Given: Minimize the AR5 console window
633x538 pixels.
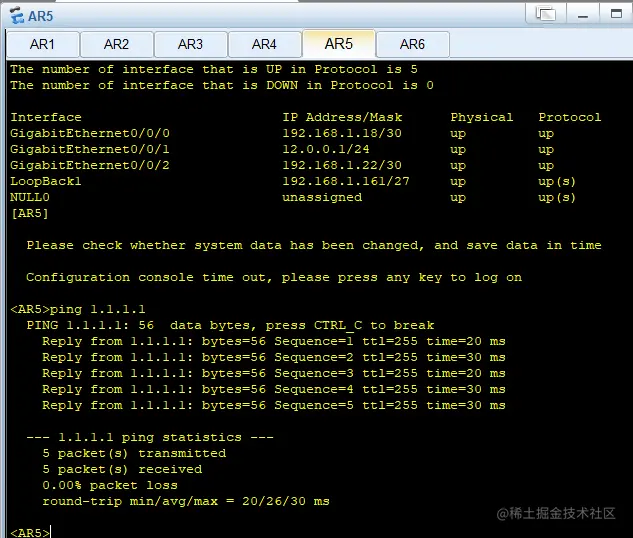Looking at the screenshot, I should click(583, 14).
